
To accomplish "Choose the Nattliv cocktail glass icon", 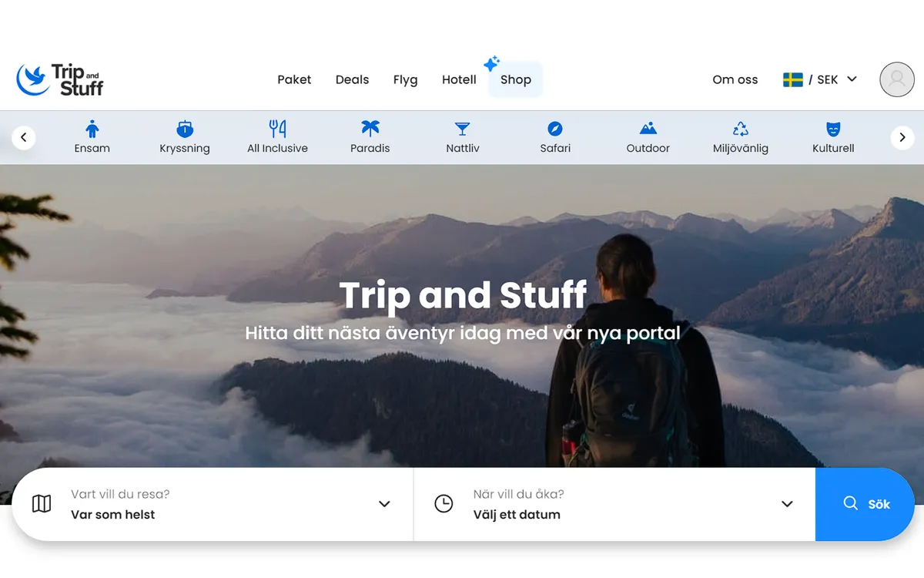I will coord(462,129).
